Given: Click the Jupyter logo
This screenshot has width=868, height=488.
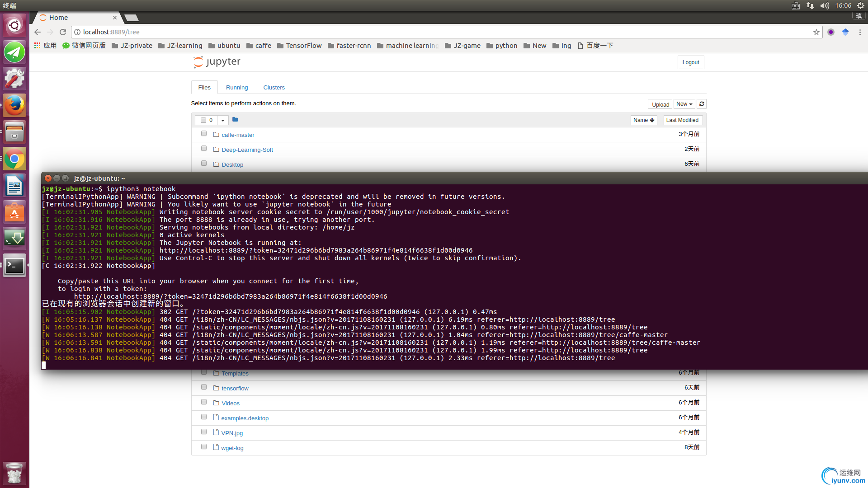Looking at the screenshot, I should (217, 62).
